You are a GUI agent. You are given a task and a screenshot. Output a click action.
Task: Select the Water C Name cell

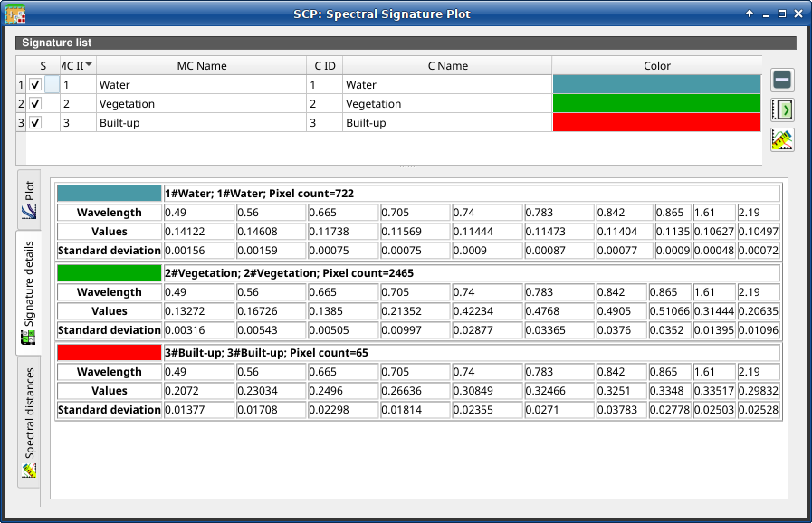click(x=447, y=84)
